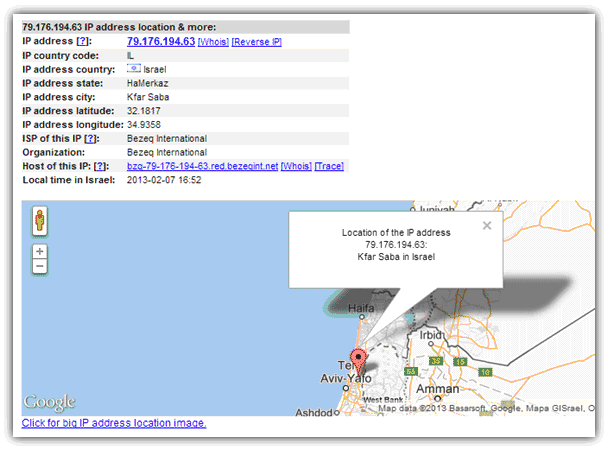The image size is (609, 450).
Task: Open the big IP address location image
Action: tap(114, 423)
